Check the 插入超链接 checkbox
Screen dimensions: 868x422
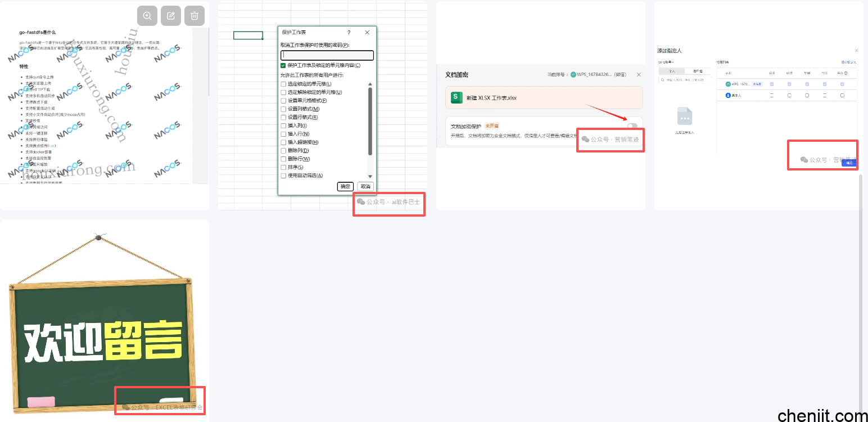(x=283, y=142)
